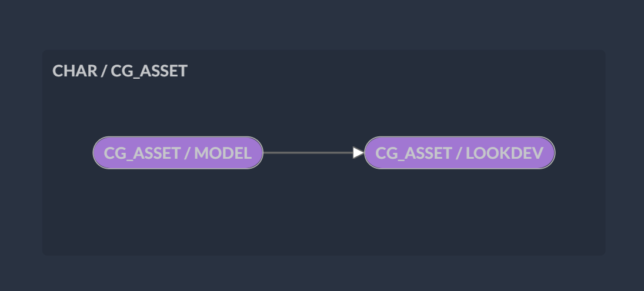Click the slash in the MODEL node label
The width and height of the screenshot is (644, 291).
188,153
